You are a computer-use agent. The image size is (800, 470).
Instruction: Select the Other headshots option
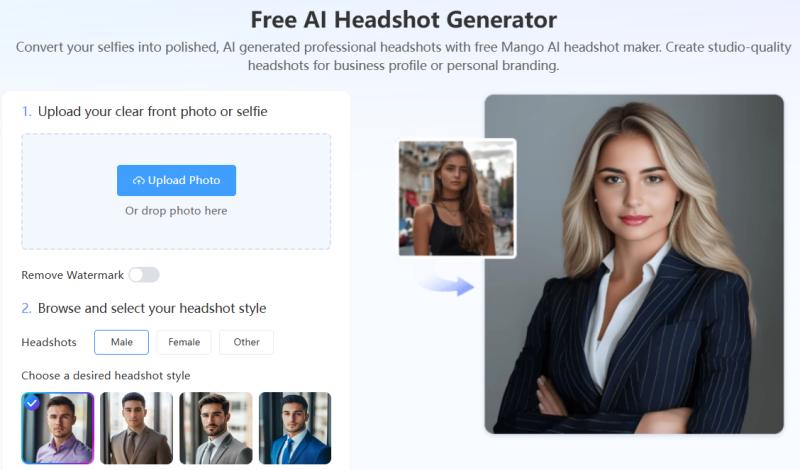[x=246, y=342]
